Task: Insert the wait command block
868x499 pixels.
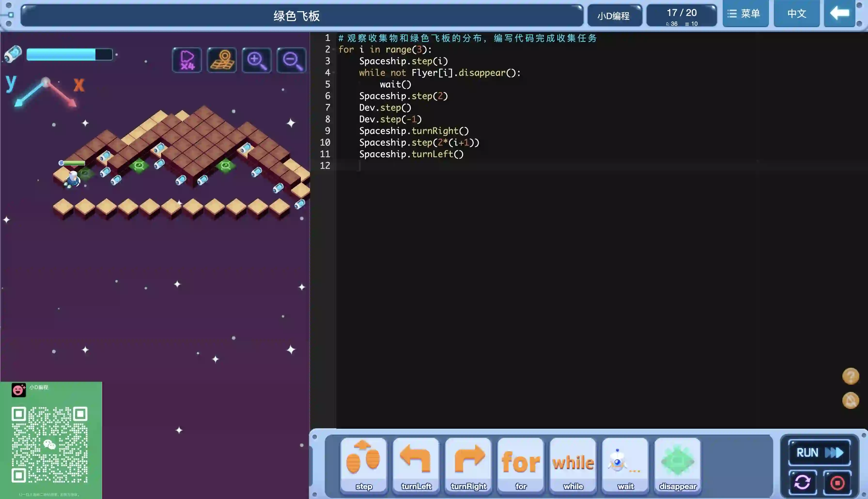Action: pos(626,464)
